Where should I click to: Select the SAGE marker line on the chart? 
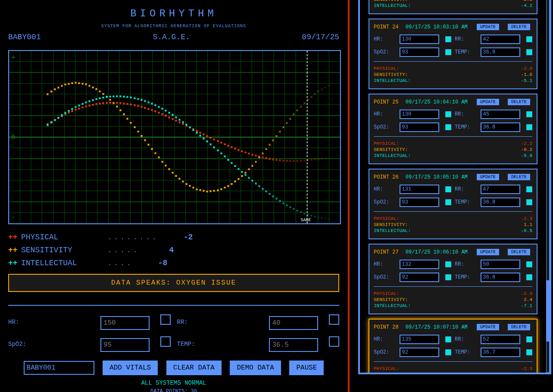click(306, 137)
